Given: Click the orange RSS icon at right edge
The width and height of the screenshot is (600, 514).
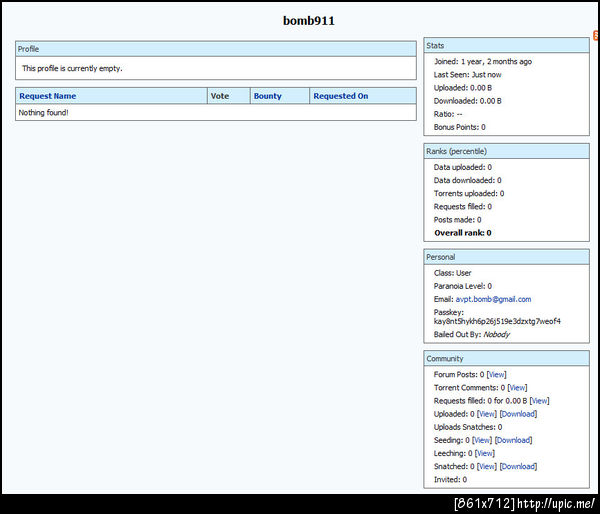Looking at the screenshot, I should coord(597,36).
